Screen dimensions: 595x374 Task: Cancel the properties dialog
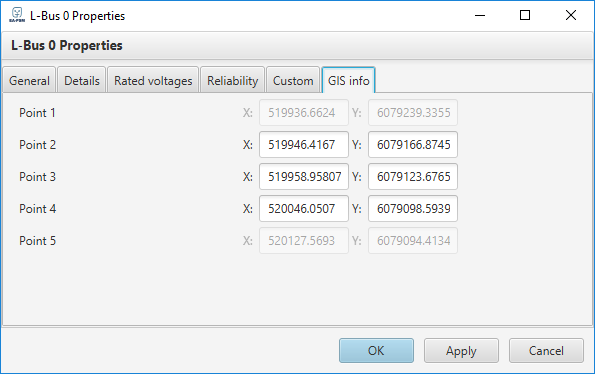tap(546, 350)
